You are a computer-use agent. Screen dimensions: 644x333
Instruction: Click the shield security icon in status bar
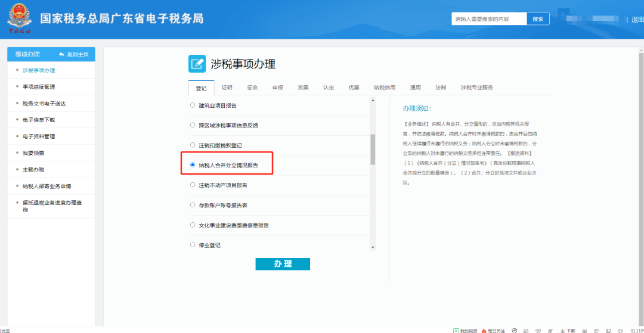514,331
